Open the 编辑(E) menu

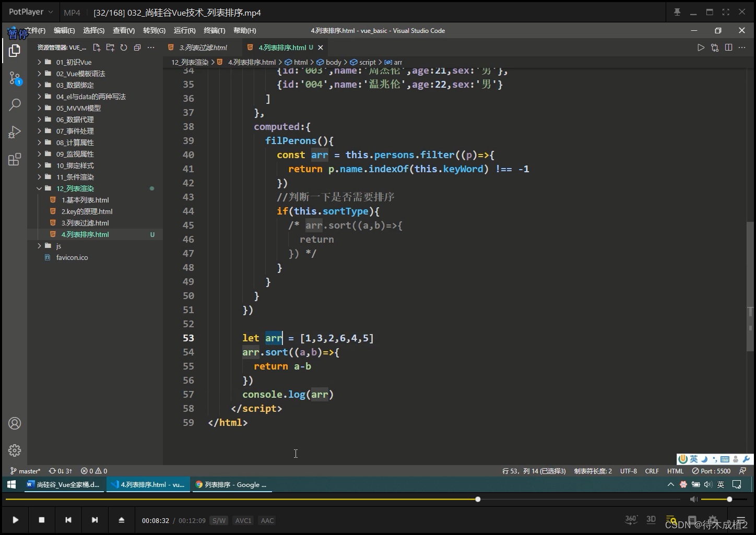(64, 31)
